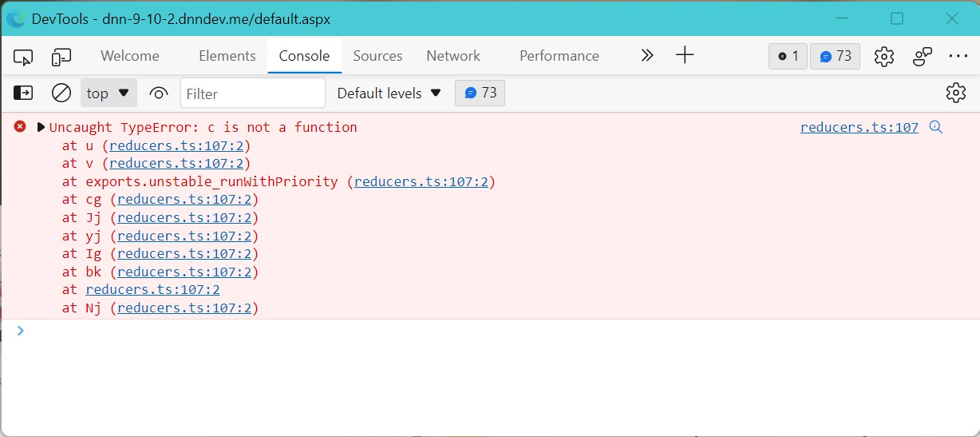This screenshot has height=437, width=980.
Task: Open the Default levels dropdown
Action: click(x=389, y=93)
